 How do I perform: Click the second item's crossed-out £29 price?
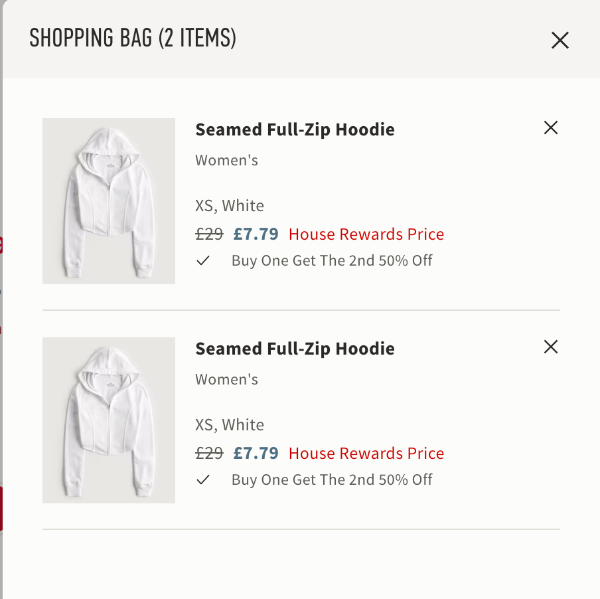click(x=209, y=453)
